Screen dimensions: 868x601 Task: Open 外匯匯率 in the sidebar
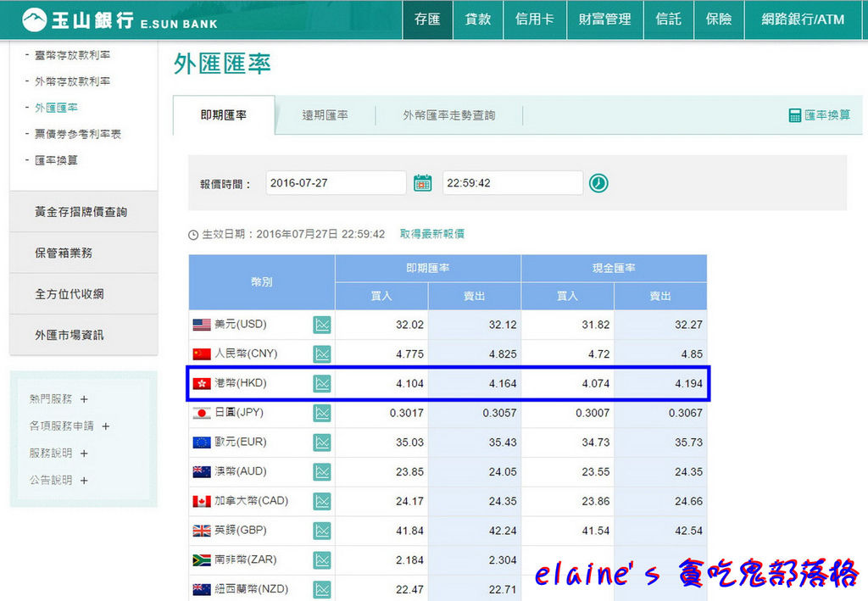coord(56,108)
